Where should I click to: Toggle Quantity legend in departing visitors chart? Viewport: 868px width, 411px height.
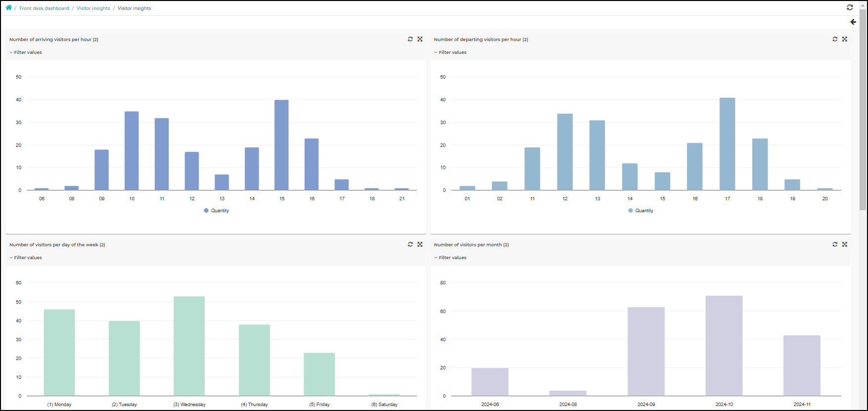[x=641, y=211]
